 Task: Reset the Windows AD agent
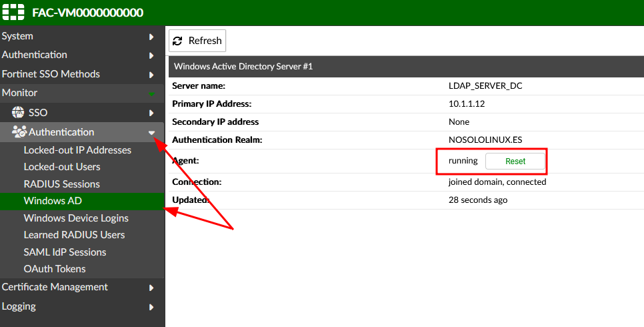point(515,161)
